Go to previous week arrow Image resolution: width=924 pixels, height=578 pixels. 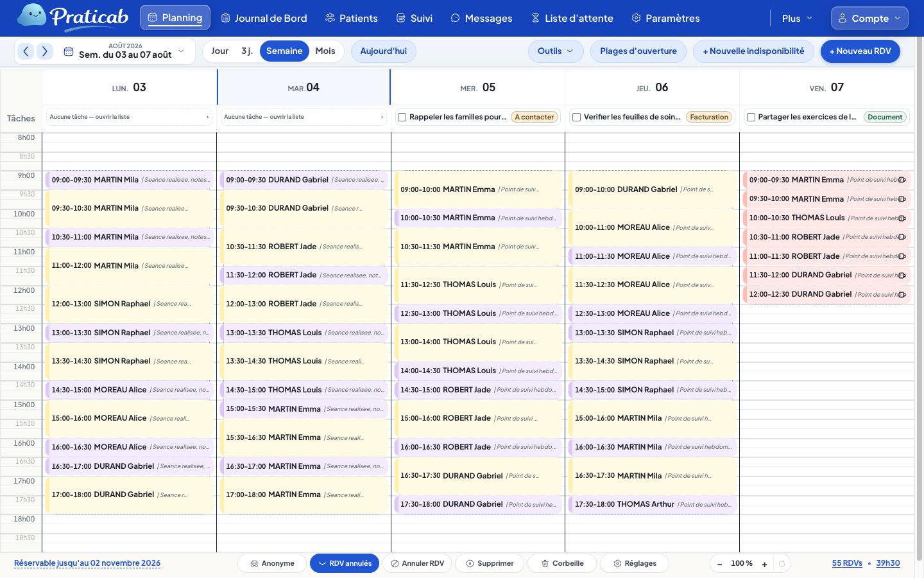tap(26, 51)
